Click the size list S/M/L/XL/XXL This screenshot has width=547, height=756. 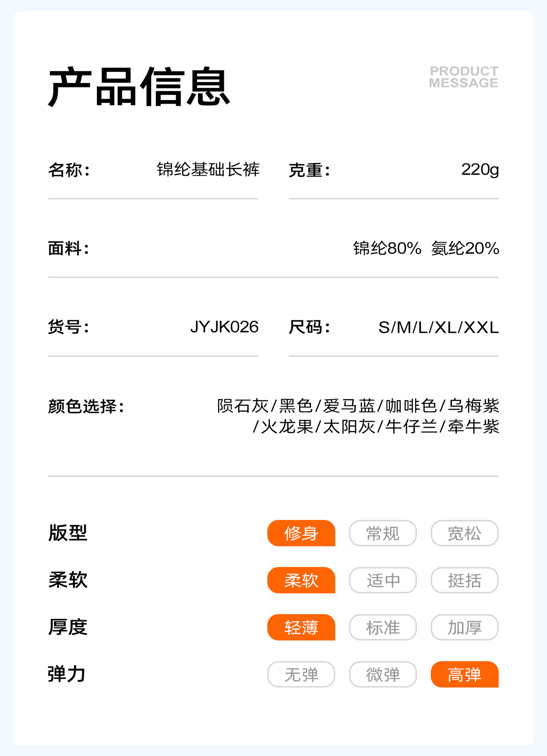click(x=438, y=327)
